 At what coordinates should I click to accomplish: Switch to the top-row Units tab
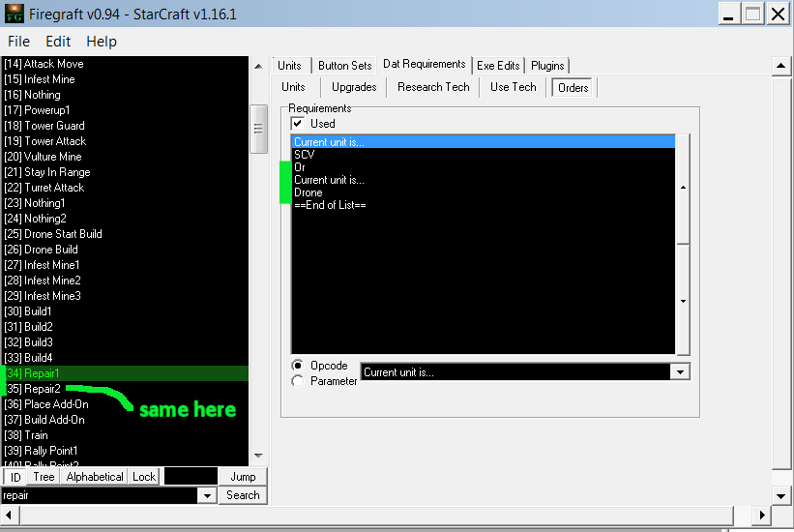click(289, 66)
